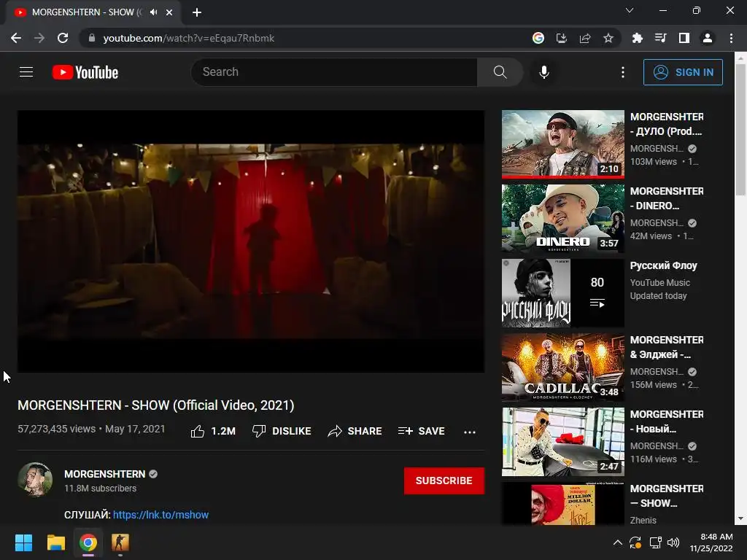Open clock showing 8:48 AM

click(x=711, y=542)
